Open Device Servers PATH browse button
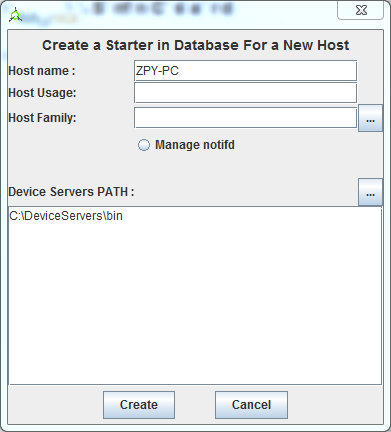This screenshot has height=432, width=391. (370, 192)
